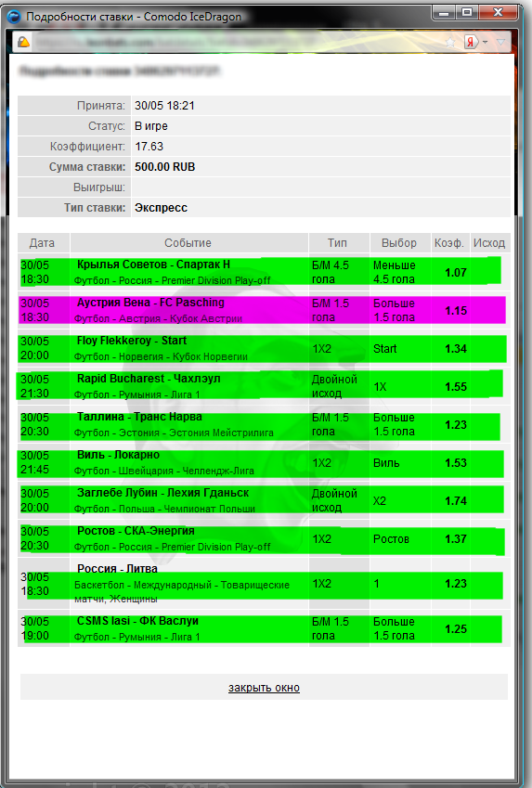Select the event 'Россия - Литва'
The image size is (532, 788).
click(117, 568)
